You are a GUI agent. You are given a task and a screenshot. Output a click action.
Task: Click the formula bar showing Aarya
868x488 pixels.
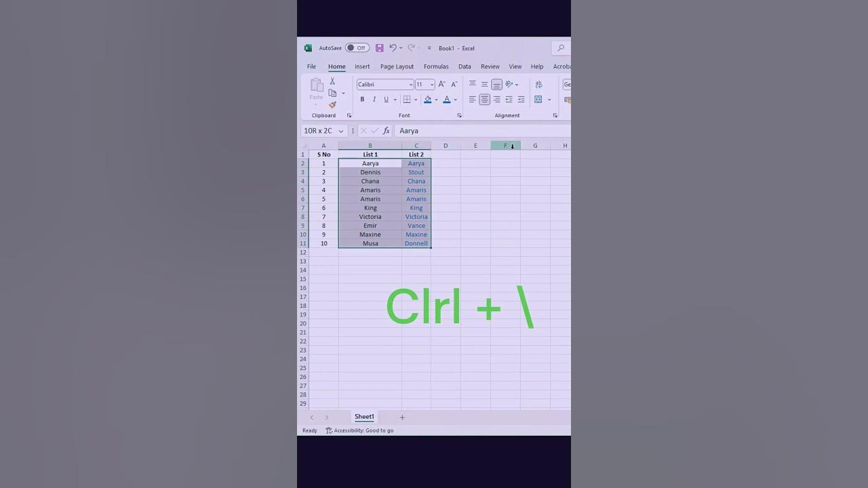pyautogui.click(x=482, y=131)
